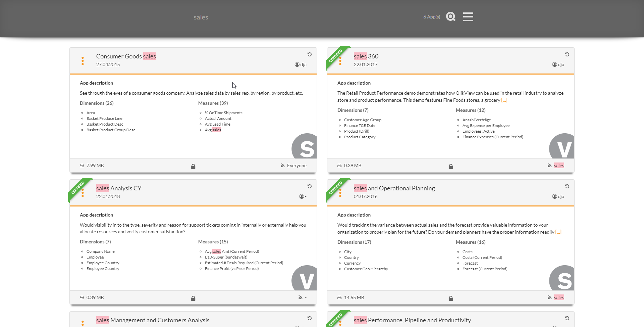Open sales Management and Customers Analysis title
This screenshot has width=644, height=327.
point(153,320)
